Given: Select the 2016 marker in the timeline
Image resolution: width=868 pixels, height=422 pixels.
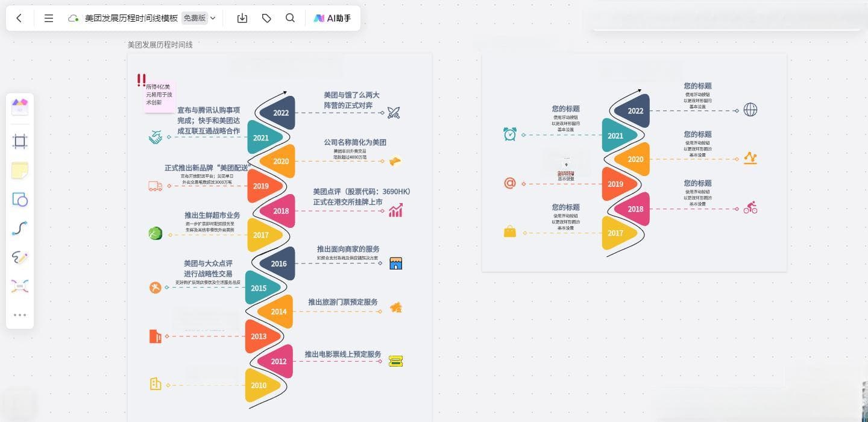Looking at the screenshot, I should (x=278, y=263).
